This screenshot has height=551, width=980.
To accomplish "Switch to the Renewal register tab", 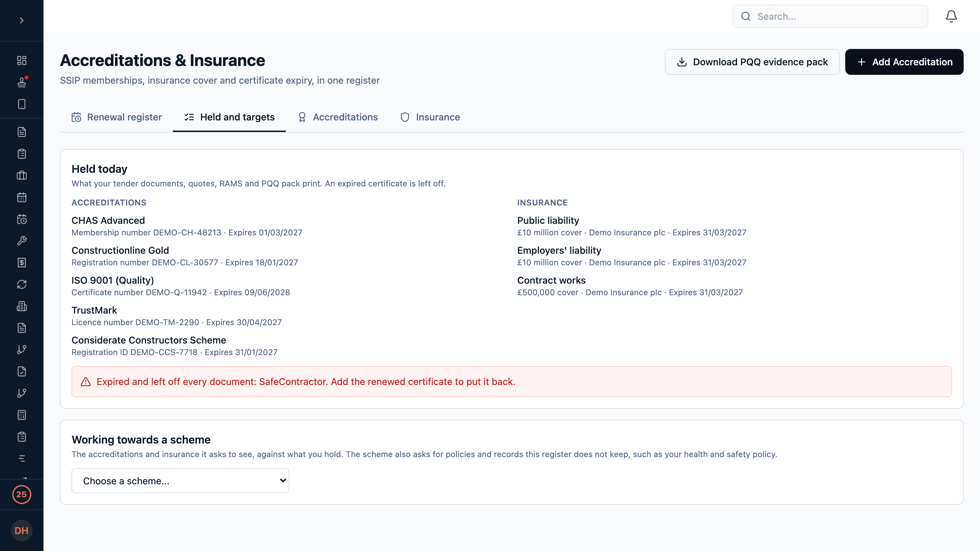I will pyautogui.click(x=116, y=117).
